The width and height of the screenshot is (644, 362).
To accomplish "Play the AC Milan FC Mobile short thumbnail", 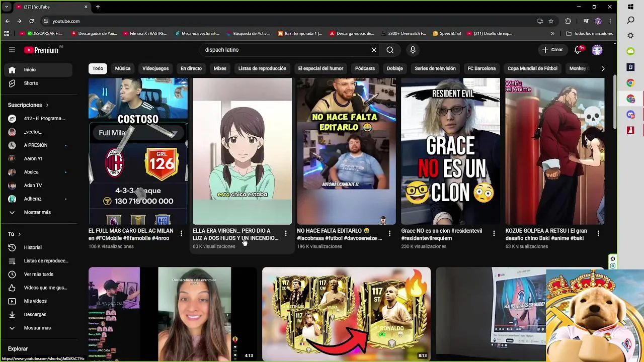I will pos(138,151).
